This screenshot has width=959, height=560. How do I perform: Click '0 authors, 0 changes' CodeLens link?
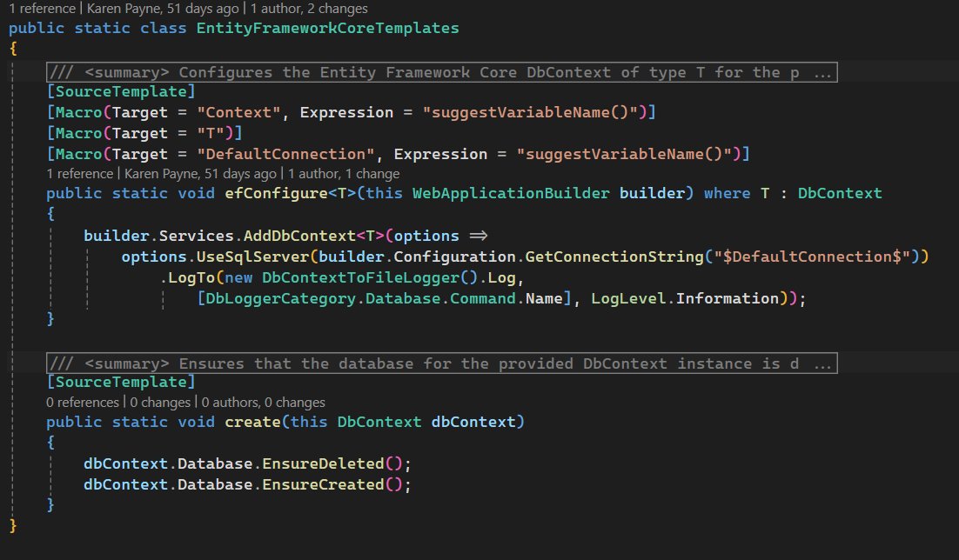tap(263, 403)
